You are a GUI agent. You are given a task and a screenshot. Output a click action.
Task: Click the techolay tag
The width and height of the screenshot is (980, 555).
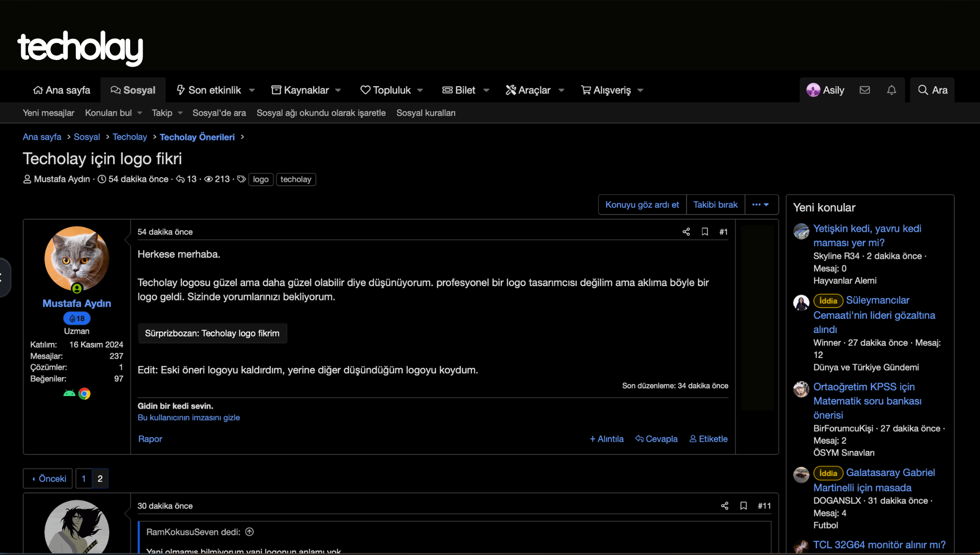296,179
